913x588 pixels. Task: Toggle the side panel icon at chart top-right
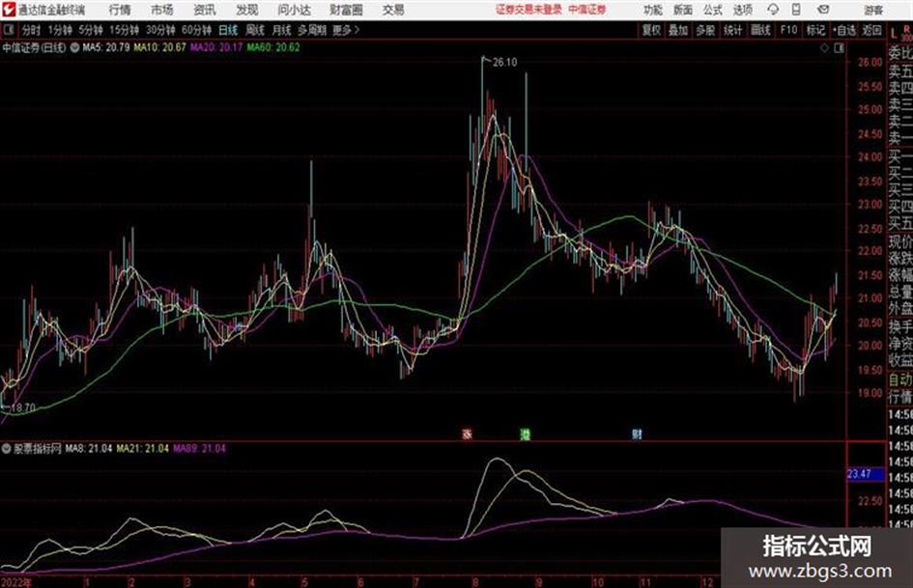tap(839, 48)
